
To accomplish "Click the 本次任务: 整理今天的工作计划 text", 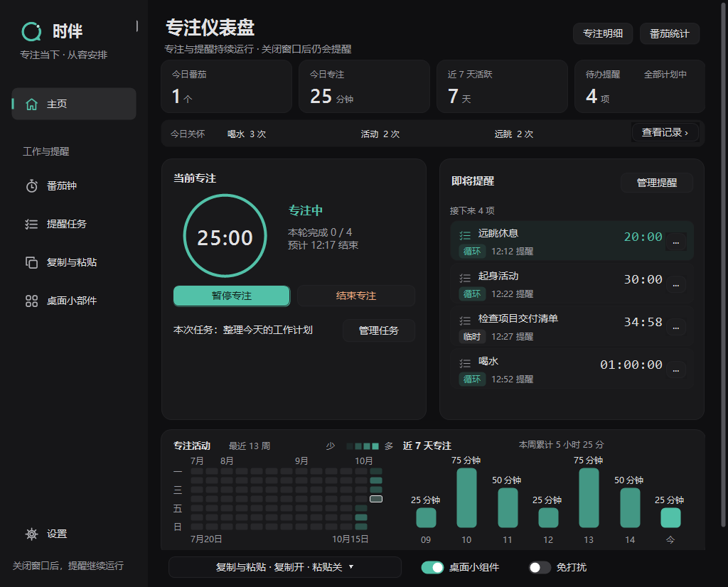I will pos(243,330).
